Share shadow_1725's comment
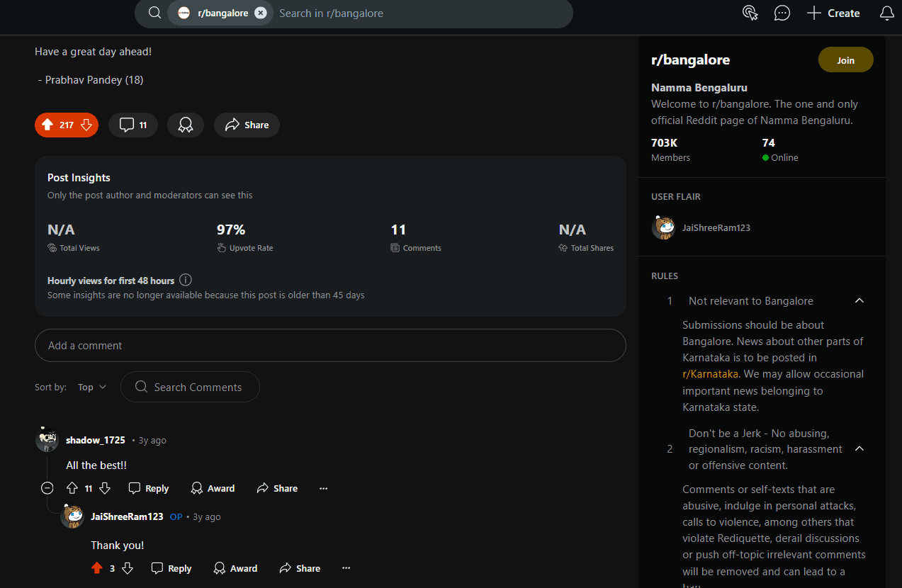Screen dimensions: 902x588 click(x=277, y=488)
